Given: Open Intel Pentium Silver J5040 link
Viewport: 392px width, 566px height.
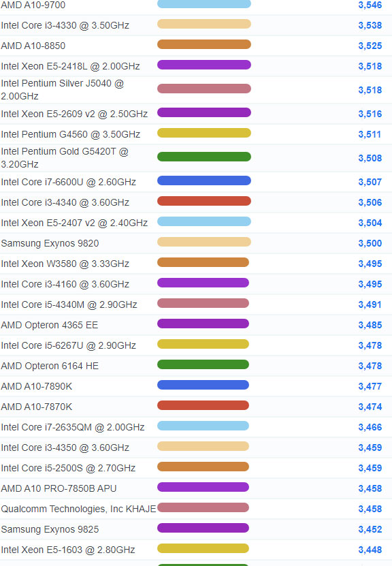Looking at the screenshot, I should point(63,89).
